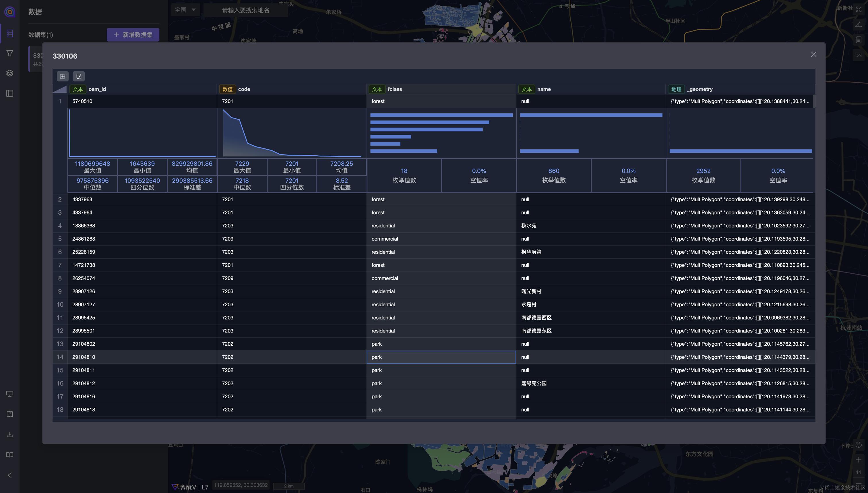Open the layers stack sidebar panel

(10, 73)
